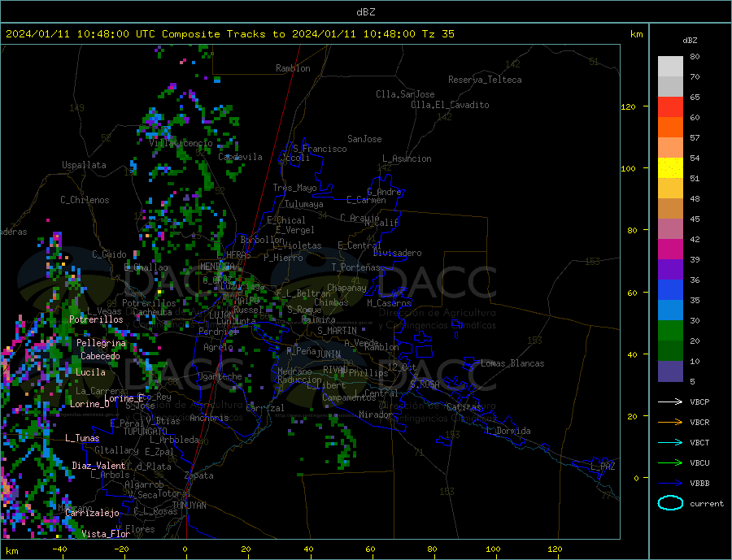
Task: Click the Vista_Flor map label
Action: click(106, 534)
